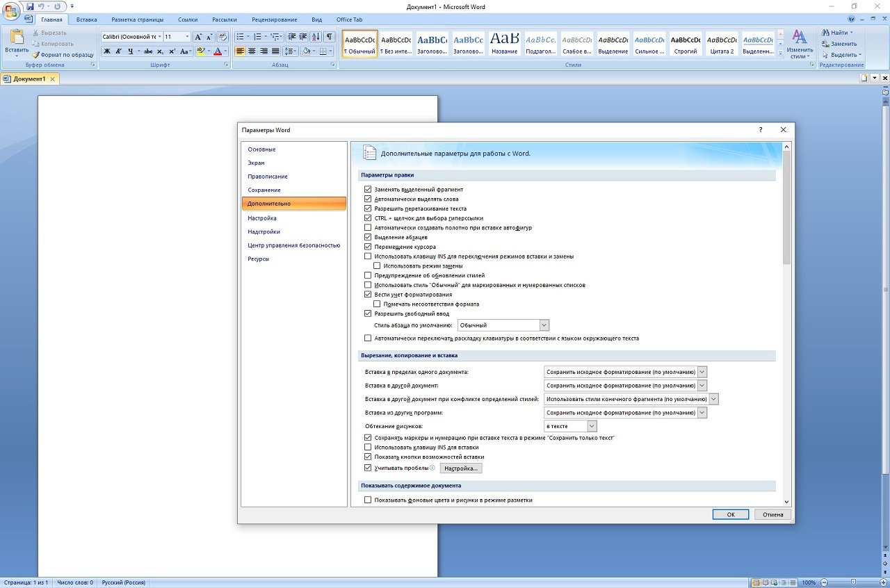Select Правописание in the options sidebar
The height and width of the screenshot is (588, 890).
point(268,177)
